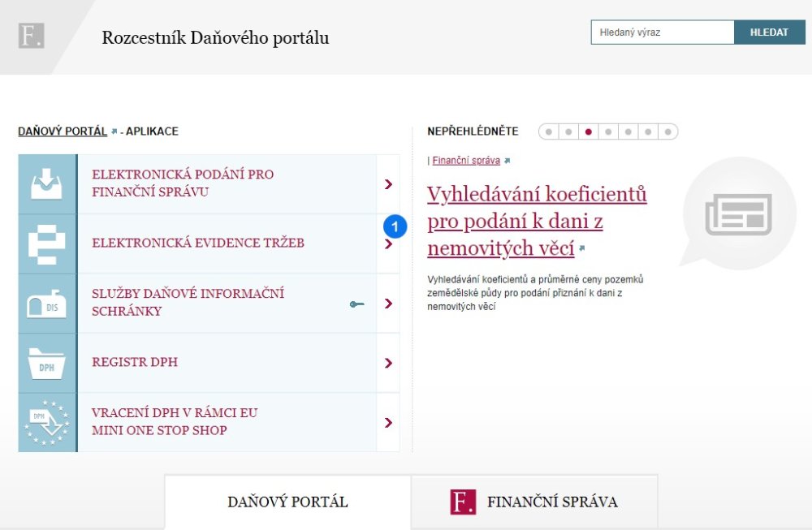Open the blue notification badge showing 1

394,226
